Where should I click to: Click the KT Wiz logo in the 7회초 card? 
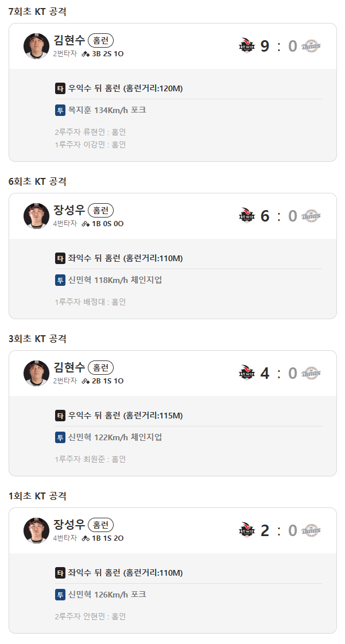click(246, 46)
